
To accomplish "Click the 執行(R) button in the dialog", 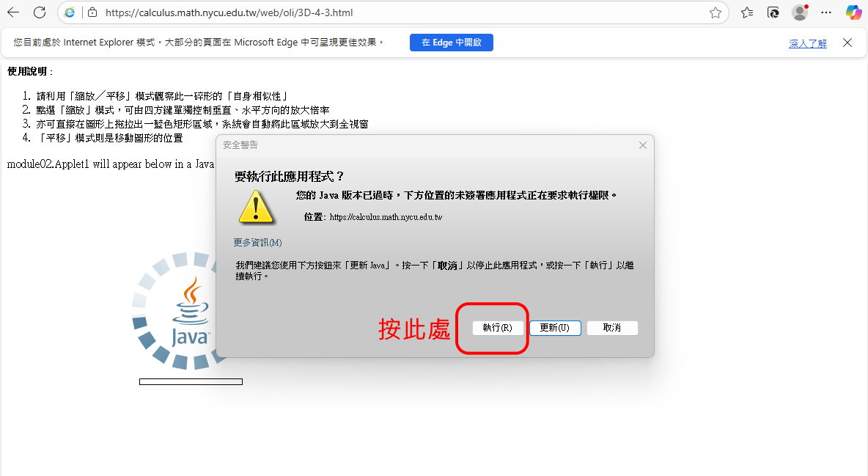I will [x=498, y=328].
